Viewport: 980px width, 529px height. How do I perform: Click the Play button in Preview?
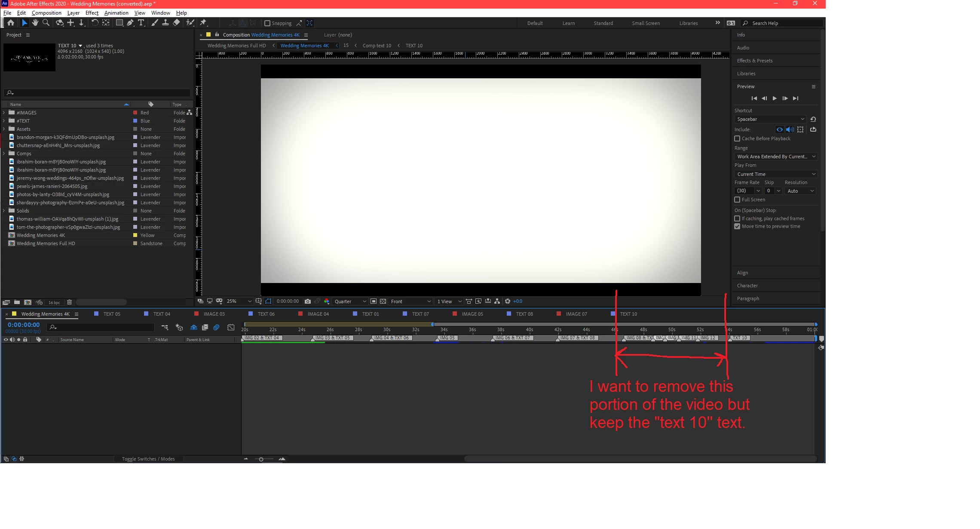pos(775,98)
